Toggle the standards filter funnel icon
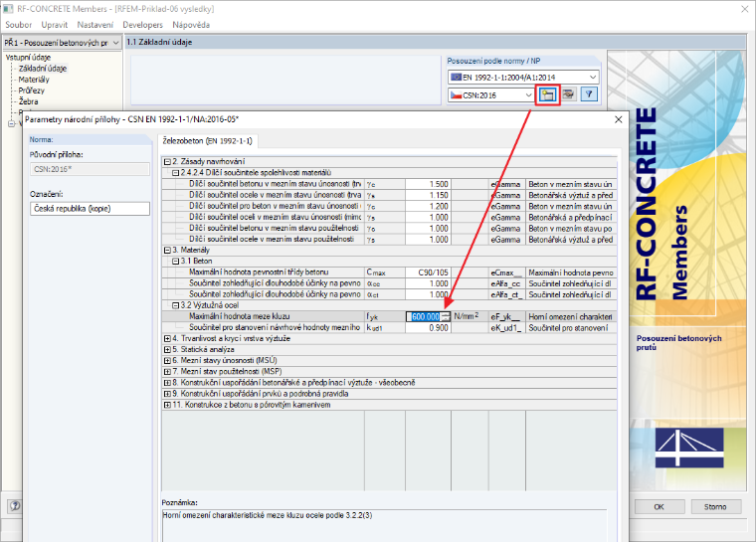The height and width of the screenshot is (542, 756). [589, 94]
